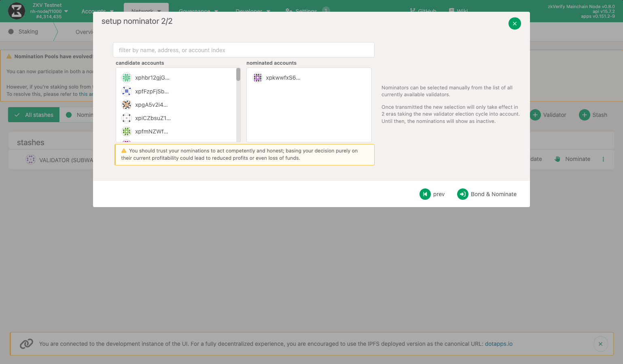Click xpiCZbsuZ1 account identicon
The height and width of the screenshot is (364, 623).
click(127, 118)
